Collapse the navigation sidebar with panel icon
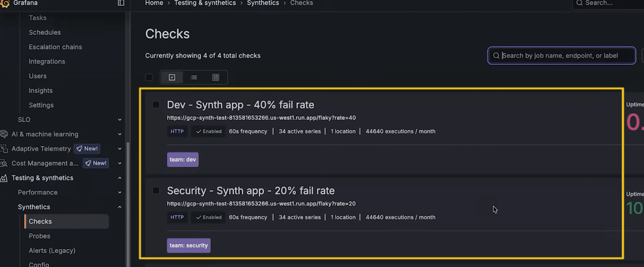This screenshot has width=644, height=267. (x=120, y=3)
